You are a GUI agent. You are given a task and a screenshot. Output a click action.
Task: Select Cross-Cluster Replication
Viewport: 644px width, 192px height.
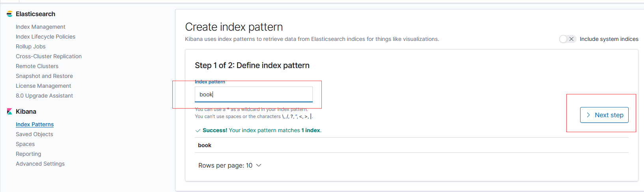pyautogui.click(x=49, y=56)
